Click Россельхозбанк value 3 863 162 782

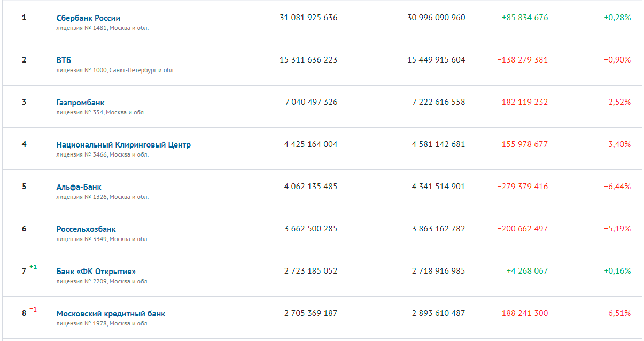point(438,229)
